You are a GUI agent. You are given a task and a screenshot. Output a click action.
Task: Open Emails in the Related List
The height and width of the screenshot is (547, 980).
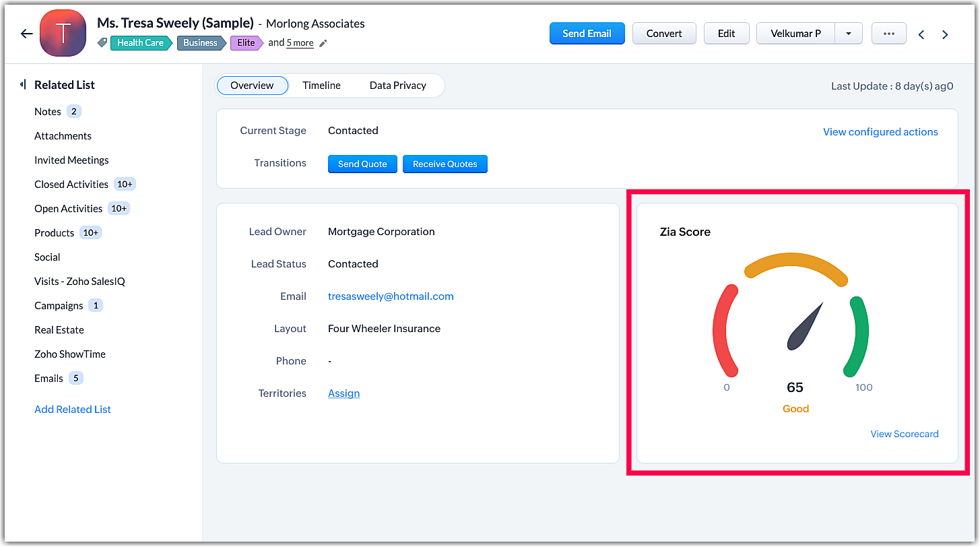click(48, 379)
